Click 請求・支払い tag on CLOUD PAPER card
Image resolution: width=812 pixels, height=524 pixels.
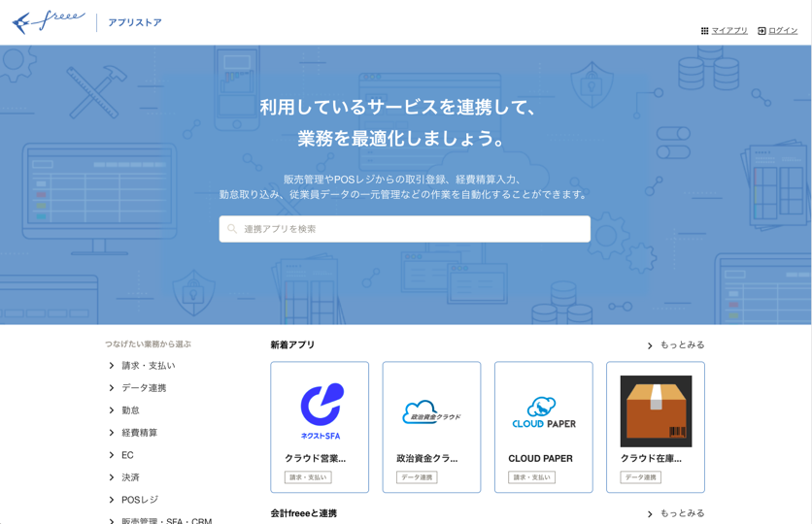coord(532,477)
